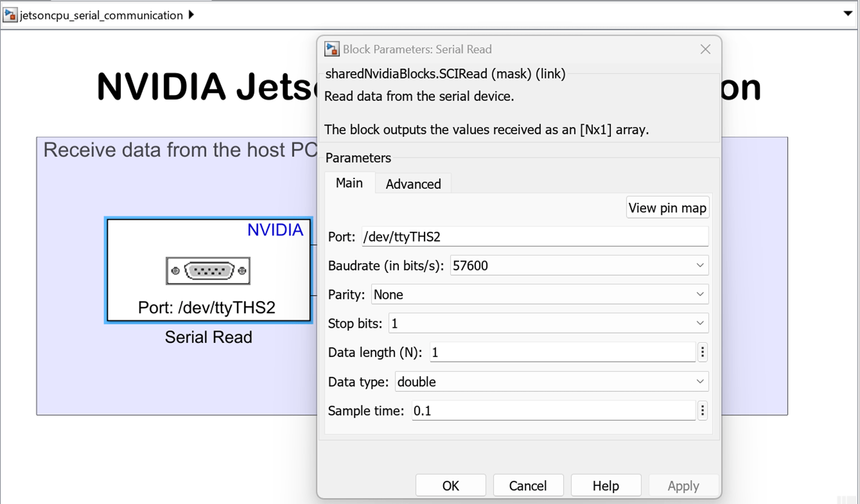The width and height of the screenshot is (860, 504).
Task: Open the top-right model dropdown arrow
Action: 847,14
